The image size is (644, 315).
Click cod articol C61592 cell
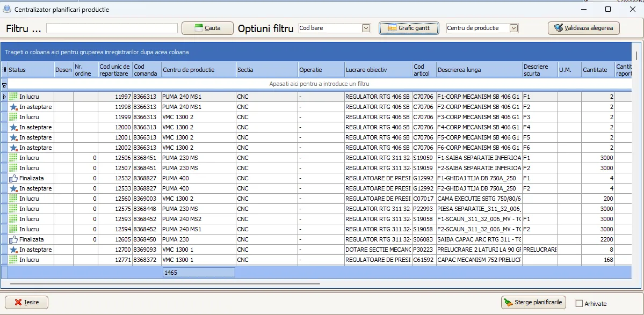[424, 260]
